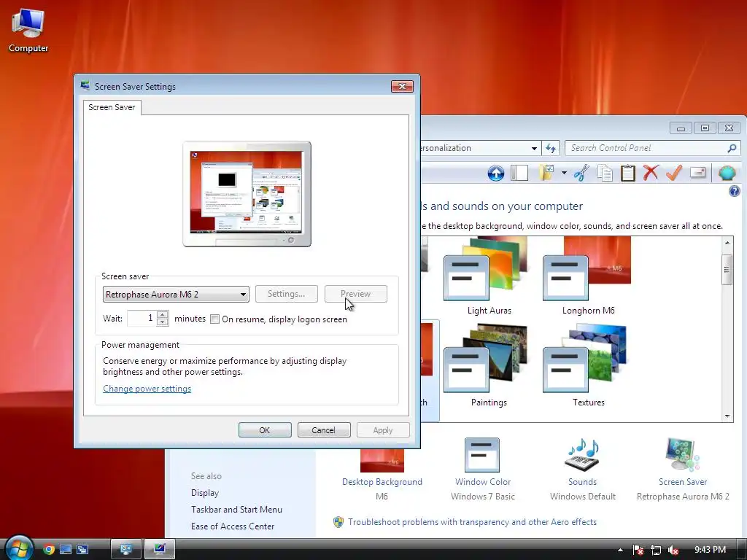
Task: Increase the Wait minutes spinner
Action: [x=163, y=315]
